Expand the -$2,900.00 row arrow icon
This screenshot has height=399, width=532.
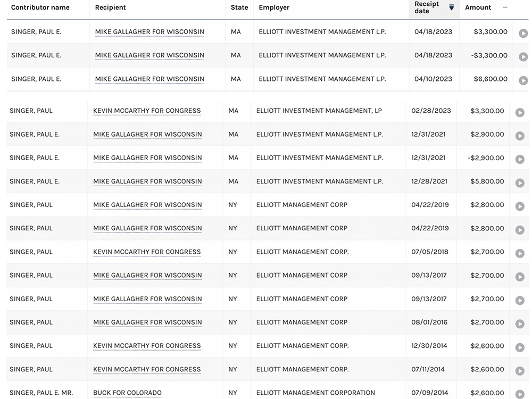coord(520,159)
